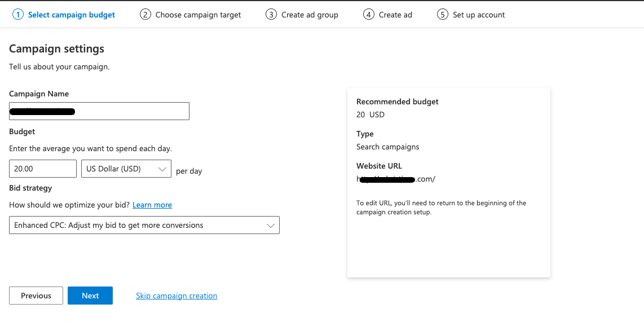
Task: Go to step 1 Select campaign budget
Action: click(x=64, y=15)
